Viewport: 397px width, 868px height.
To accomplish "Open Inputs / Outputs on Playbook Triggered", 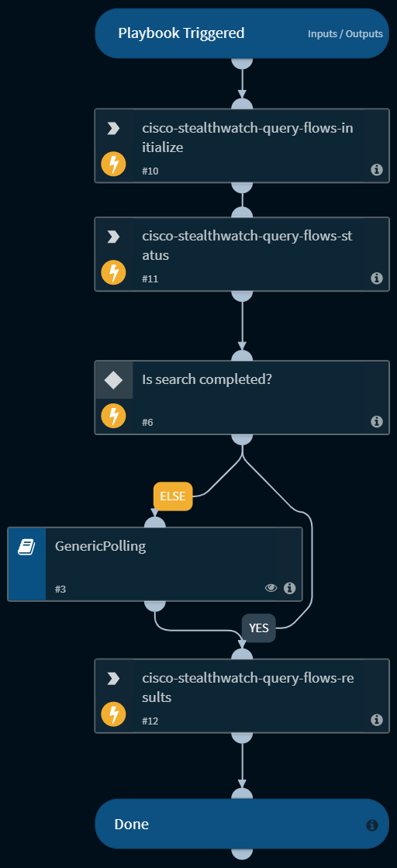I will [345, 34].
